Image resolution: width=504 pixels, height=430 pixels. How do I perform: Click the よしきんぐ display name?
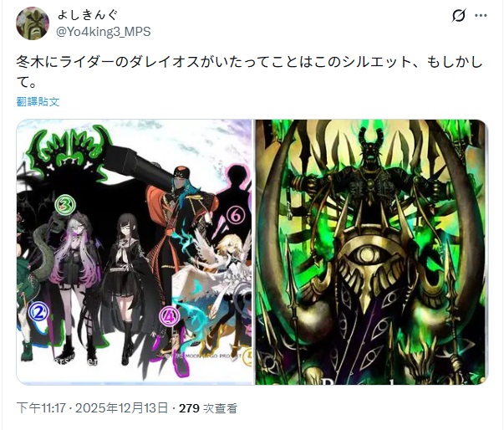(x=88, y=15)
